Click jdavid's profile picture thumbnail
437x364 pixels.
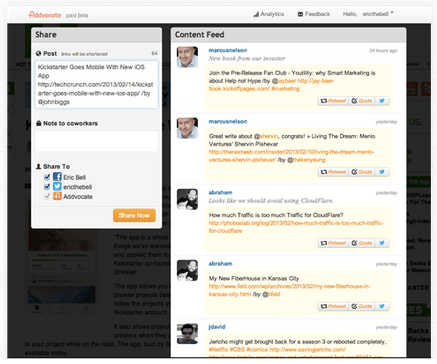pyautogui.click(x=187, y=334)
